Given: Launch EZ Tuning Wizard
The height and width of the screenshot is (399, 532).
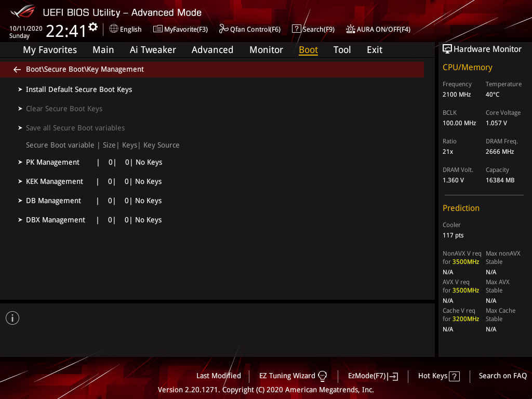Looking at the screenshot, I should (287, 376).
